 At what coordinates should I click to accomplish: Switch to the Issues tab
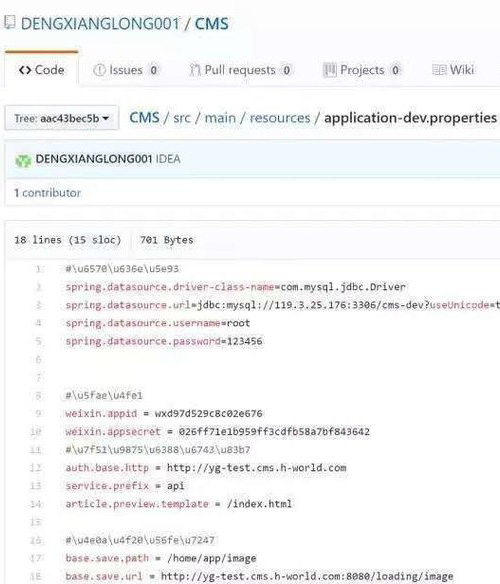pyautogui.click(x=126, y=70)
